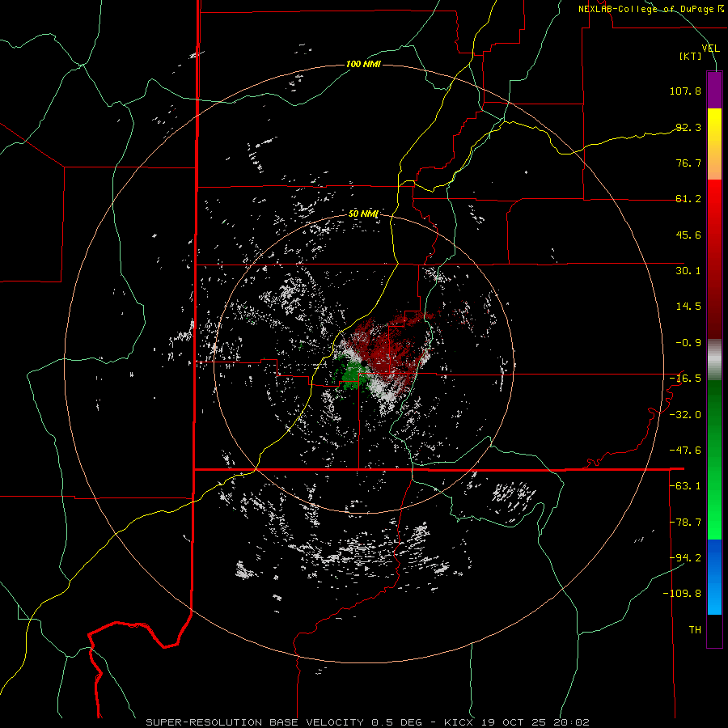Click the -47.6 value on velocity scale

[x=685, y=451]
